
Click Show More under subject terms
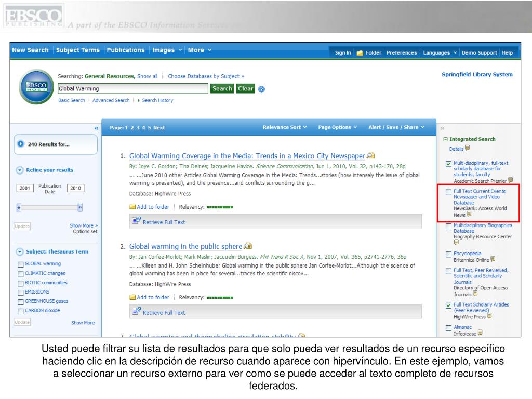coord(83,323)
